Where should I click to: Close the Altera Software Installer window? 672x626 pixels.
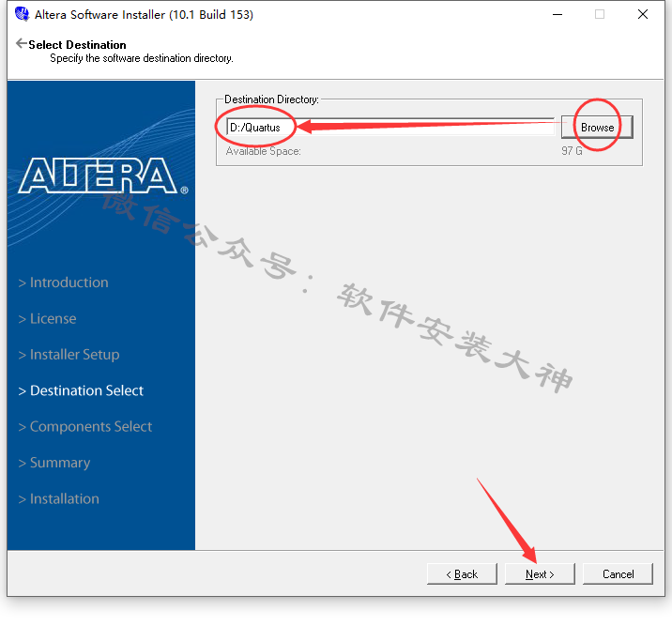[x=643, y=15]
